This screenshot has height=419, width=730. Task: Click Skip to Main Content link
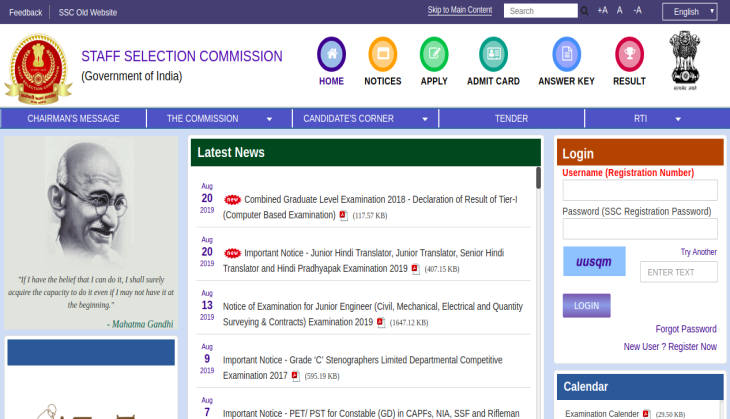[460, 10]
